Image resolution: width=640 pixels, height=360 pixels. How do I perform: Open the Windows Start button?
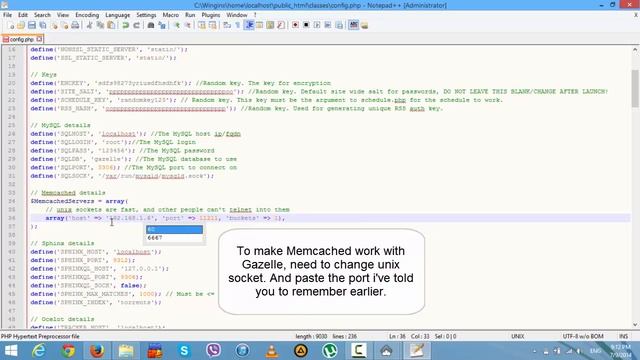11,351
